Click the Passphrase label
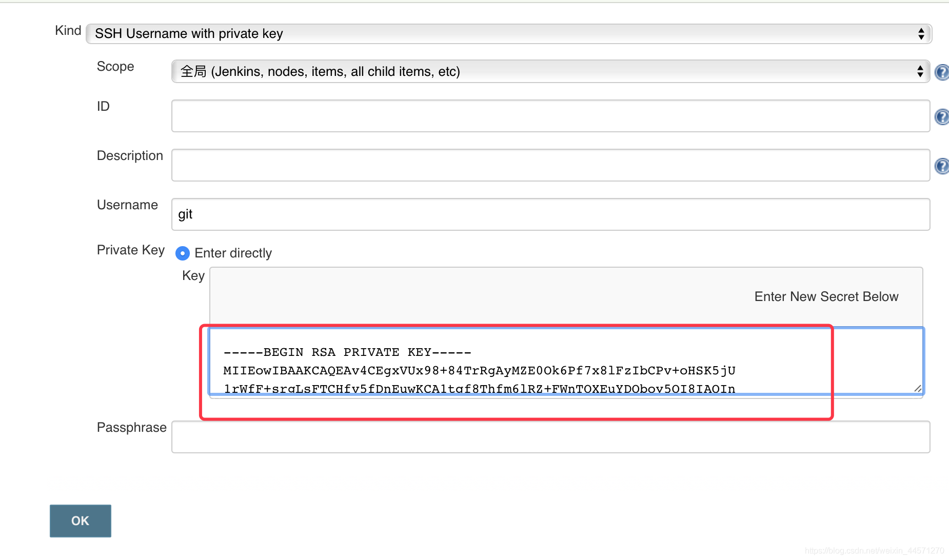 click(131, 428)
